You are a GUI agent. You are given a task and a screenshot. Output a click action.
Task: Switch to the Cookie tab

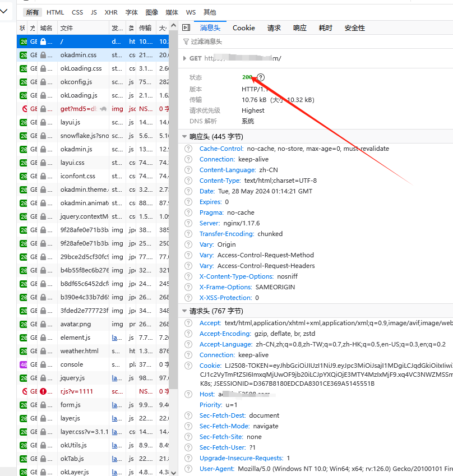244,28
